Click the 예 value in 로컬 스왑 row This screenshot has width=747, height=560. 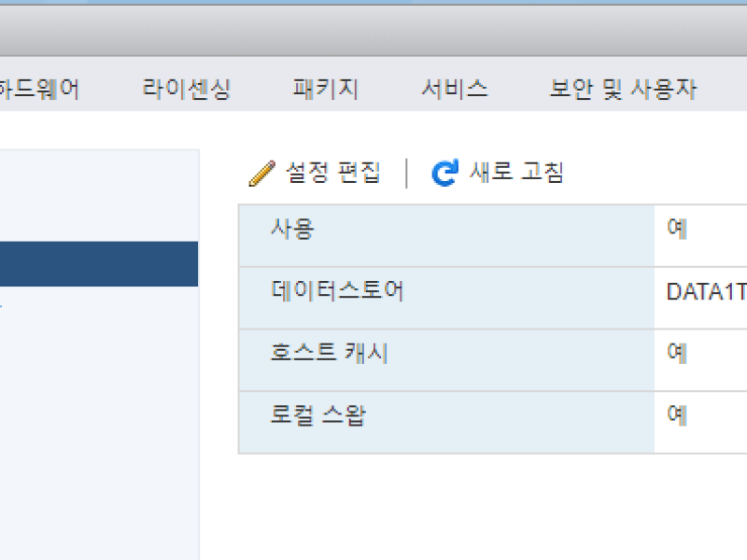pyautogui.click(x=677, y=414)
